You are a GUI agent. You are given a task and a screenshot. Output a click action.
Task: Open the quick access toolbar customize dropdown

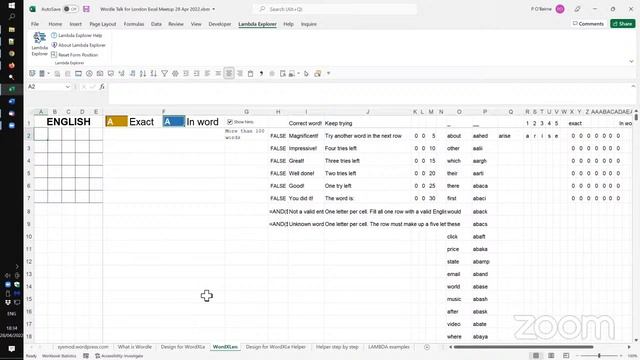[329, 73]
